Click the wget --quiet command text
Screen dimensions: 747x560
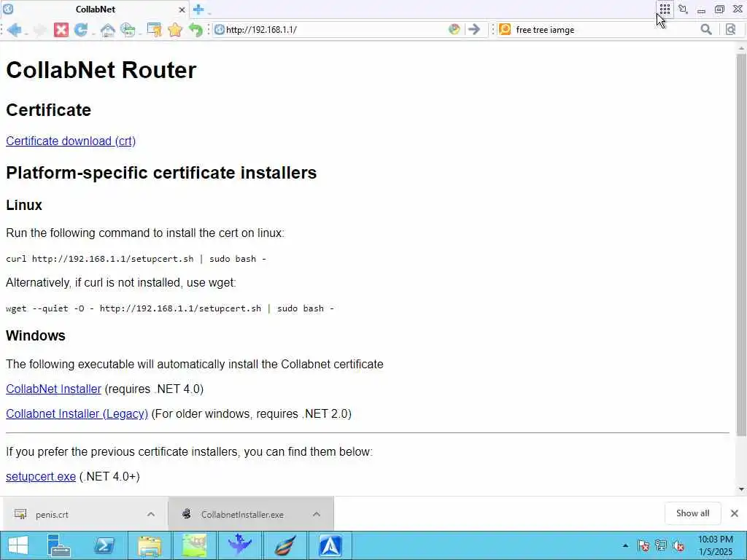point(169,308)
